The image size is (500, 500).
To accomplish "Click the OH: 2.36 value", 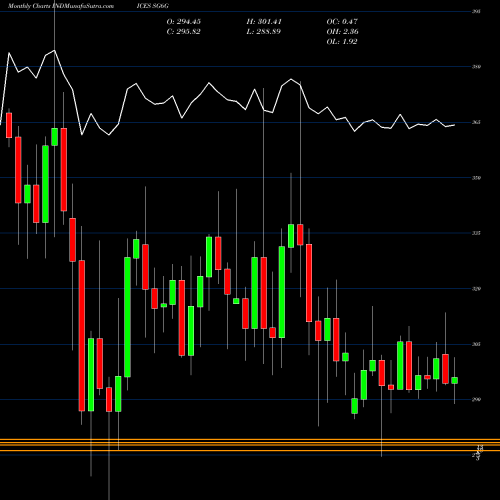I will point(342,32).
